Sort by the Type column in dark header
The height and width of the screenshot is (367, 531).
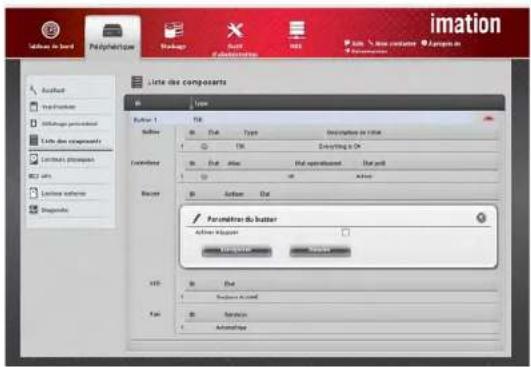[200, 104]
